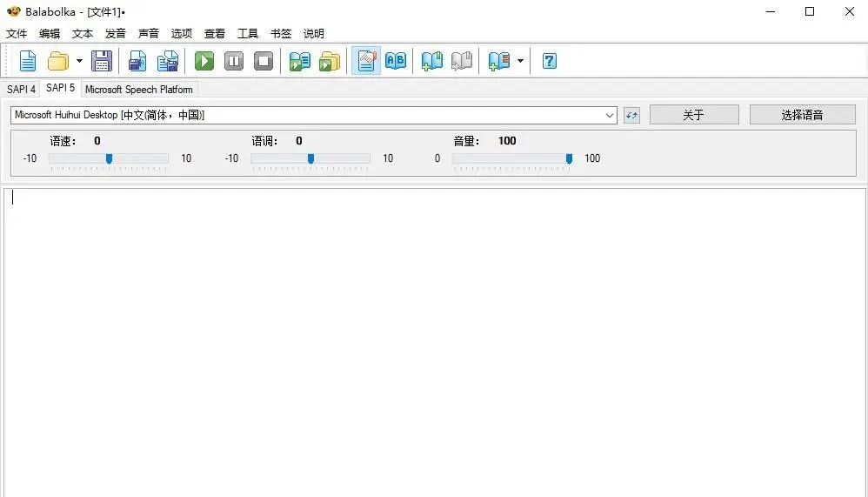Click the 选择语音 button
Viewport: 868px width, 497px height.
pos(802,115)
